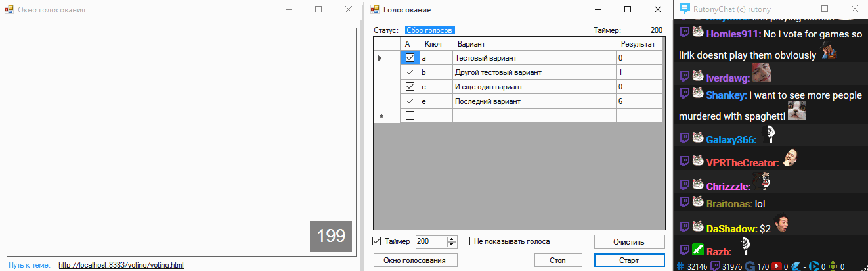This screenshot has height=271, width=868.
Task: Click username Chrizzzle in chat
Action: (728, 186)
